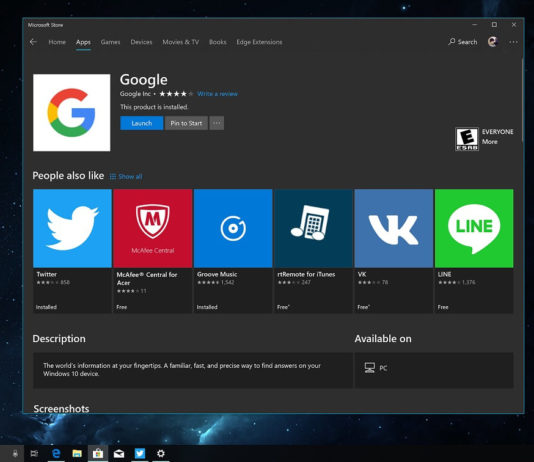Open the ESRB More link

click(x=489, y=142)
